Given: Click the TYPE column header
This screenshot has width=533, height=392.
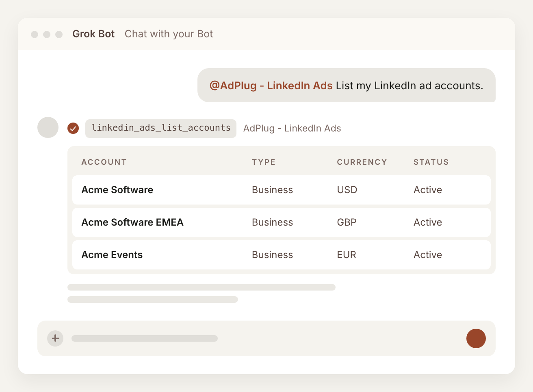Looking at the screenshot, I should (264, 162).
